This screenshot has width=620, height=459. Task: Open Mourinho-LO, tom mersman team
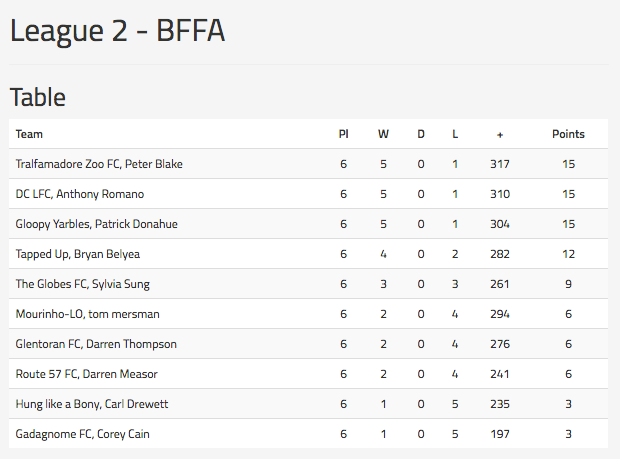[87, 314]
